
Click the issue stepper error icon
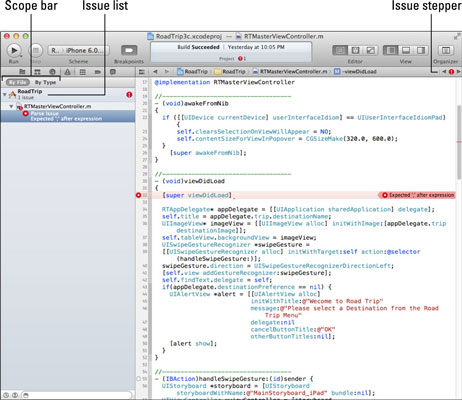click(451, 72)
